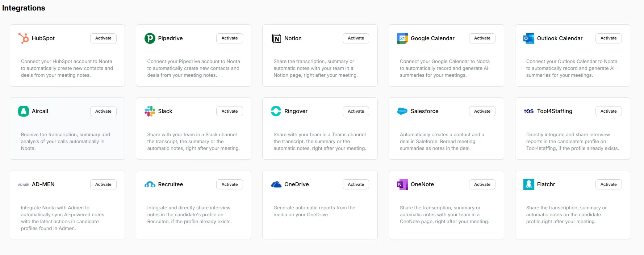The width and height of the screenshot is (644, 255).
Task: Click the Ringover logo icon
Action: pyautogui.click(x=276, y=111)
